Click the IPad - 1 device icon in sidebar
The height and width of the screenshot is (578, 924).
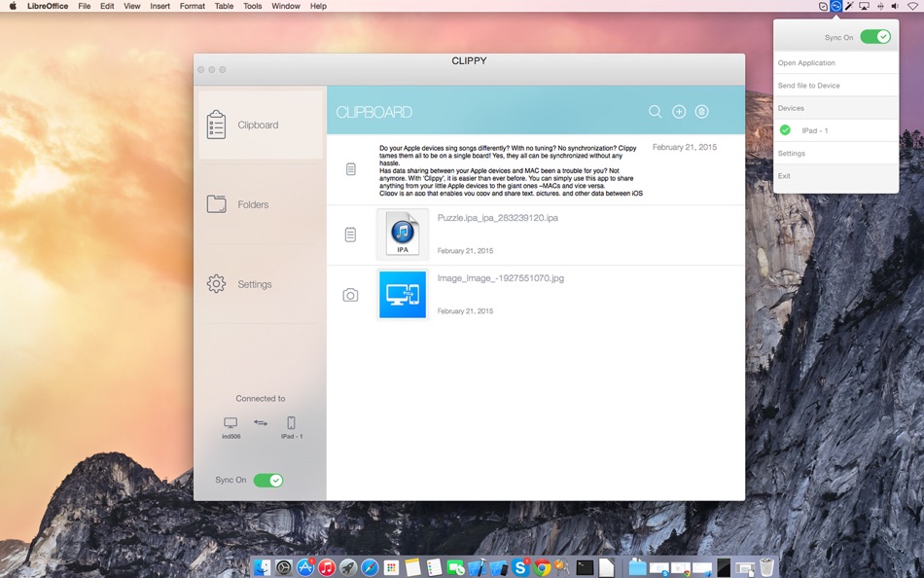[x=291, y=423]
